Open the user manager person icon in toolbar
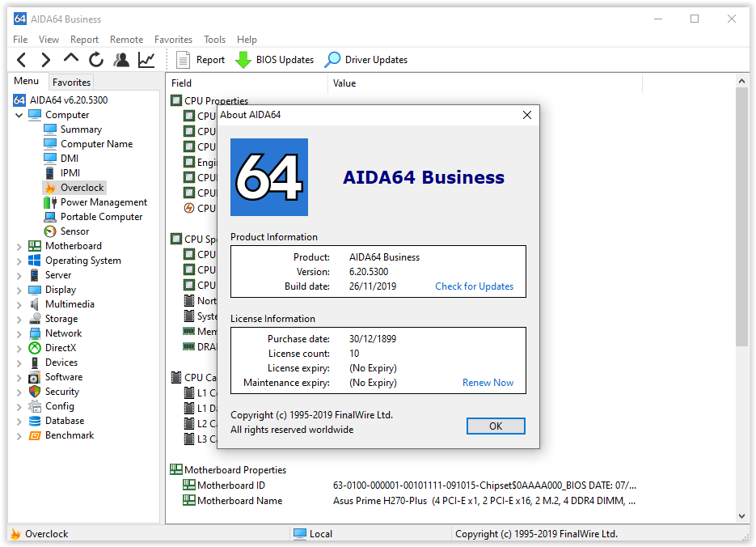The width and height of the screenshot is (756, 547). [x=121, y=60]
